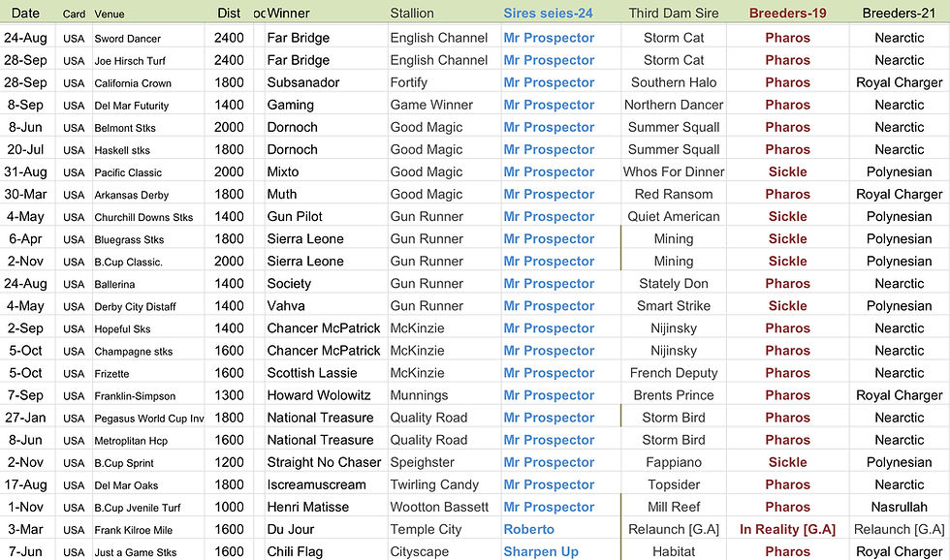Select the Northern Dancer cell

[x=674, y=105]
